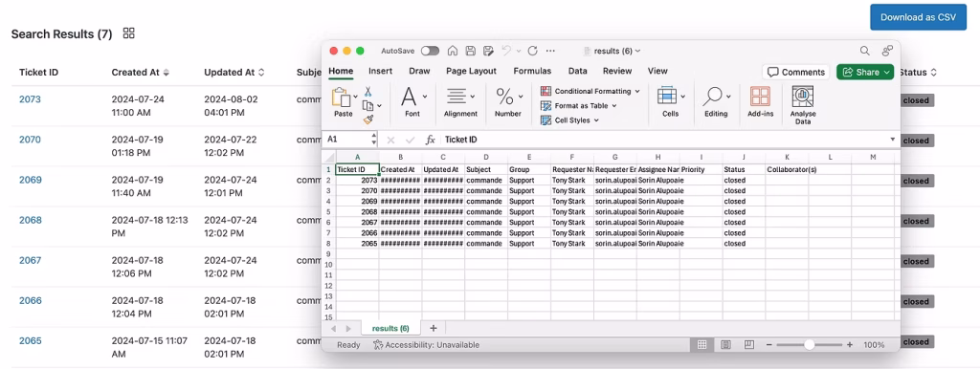The height and width of the screenshot is (369, 980).
Task: Select Normal view button in status bar
Action: click(702, 345)
